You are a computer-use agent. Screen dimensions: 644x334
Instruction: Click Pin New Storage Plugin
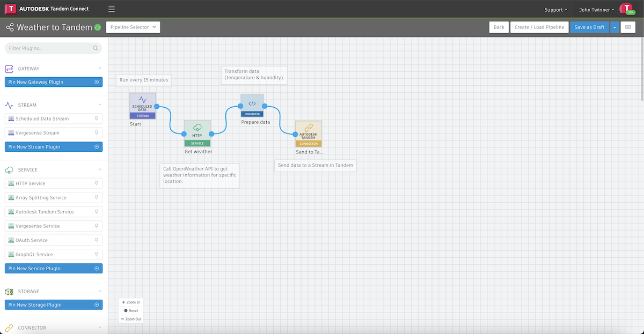54,305
